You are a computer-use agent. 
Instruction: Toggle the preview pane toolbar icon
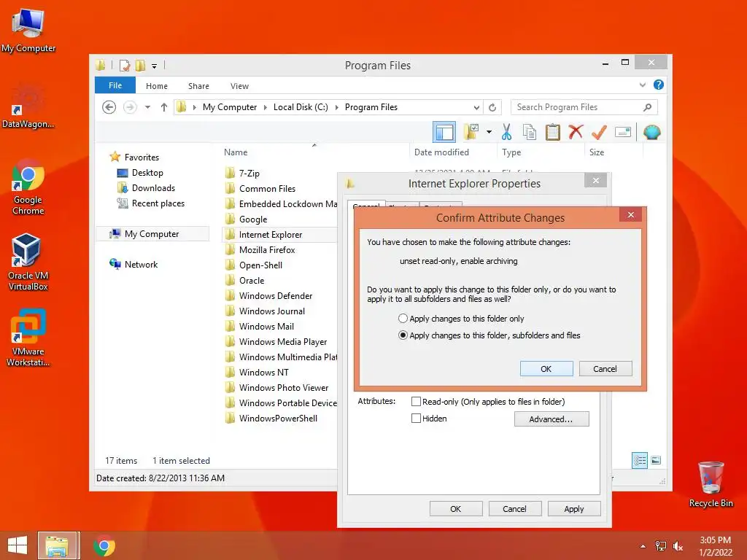[444, 133]
